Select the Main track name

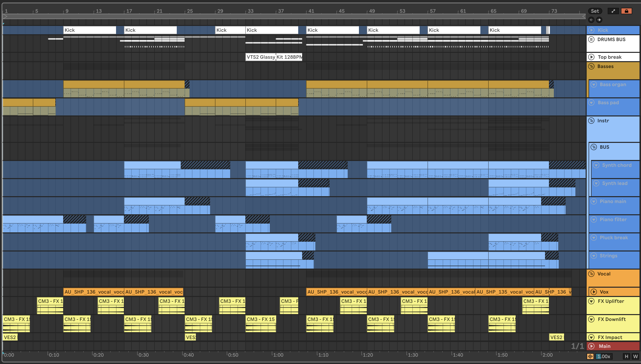pos(605,346)
